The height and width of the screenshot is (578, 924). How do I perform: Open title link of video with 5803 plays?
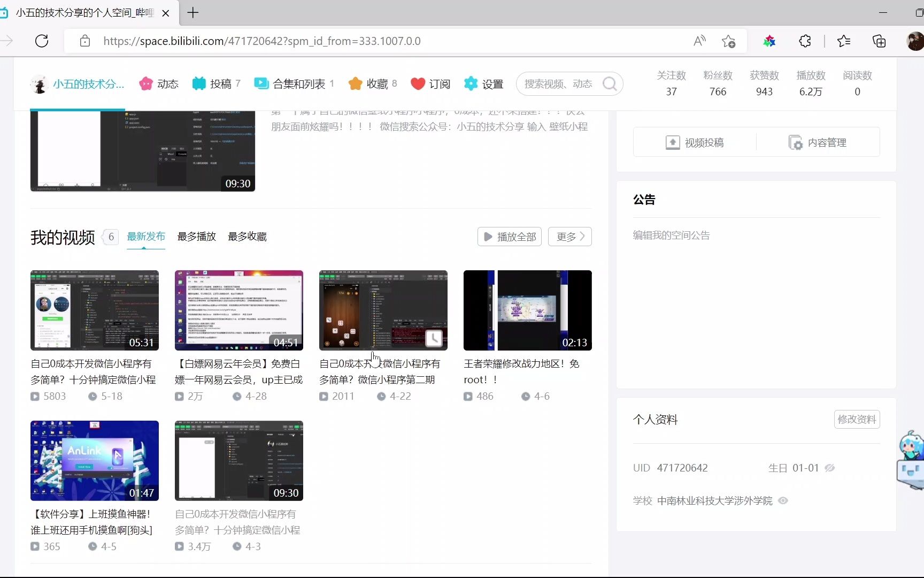(94, 371)
